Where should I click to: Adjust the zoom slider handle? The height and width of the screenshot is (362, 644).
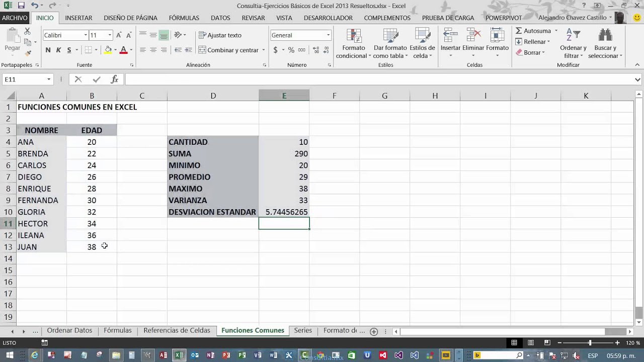tap(590, 342)
